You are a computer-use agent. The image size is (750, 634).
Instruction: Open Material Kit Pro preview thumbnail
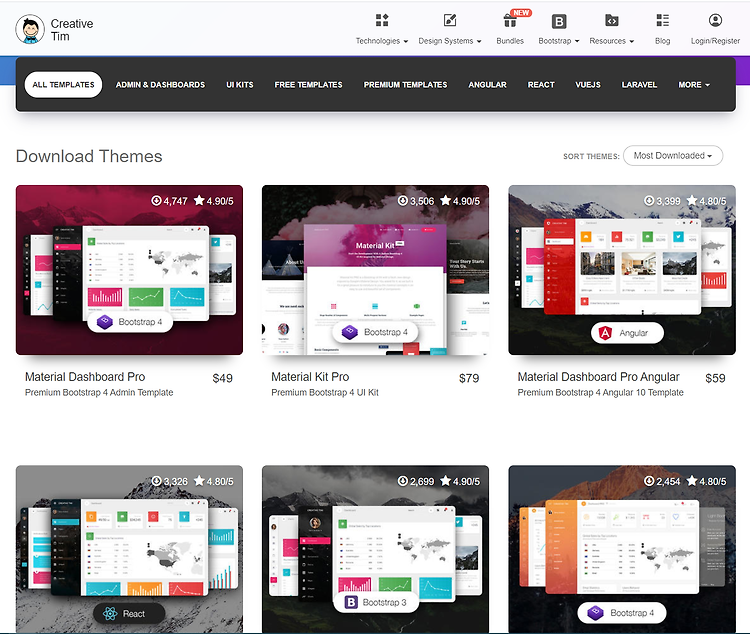[375, 270]
